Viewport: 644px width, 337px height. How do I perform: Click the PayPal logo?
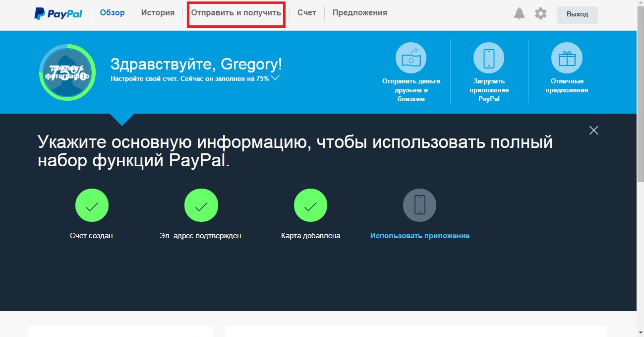[x=58, y=13]
